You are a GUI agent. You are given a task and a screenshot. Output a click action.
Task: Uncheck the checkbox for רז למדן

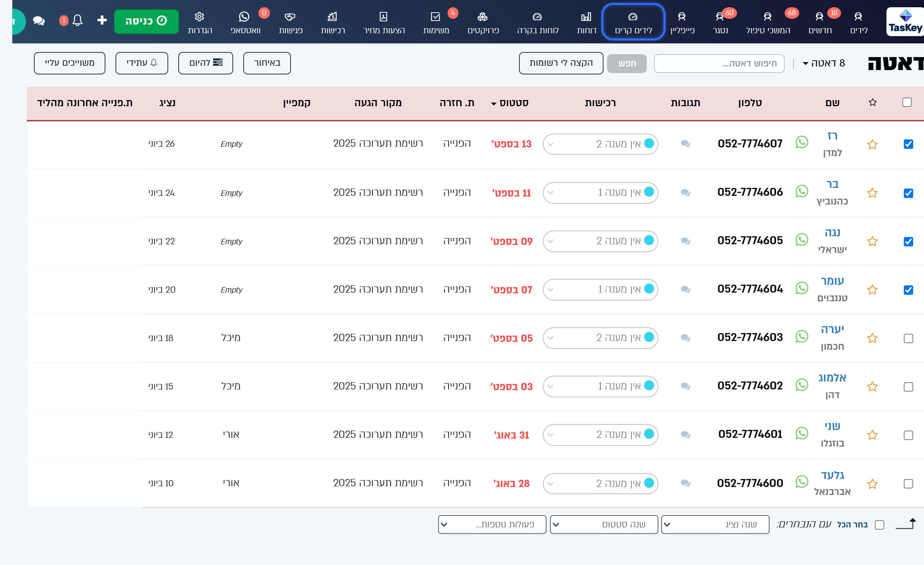(x=908, y=144)
